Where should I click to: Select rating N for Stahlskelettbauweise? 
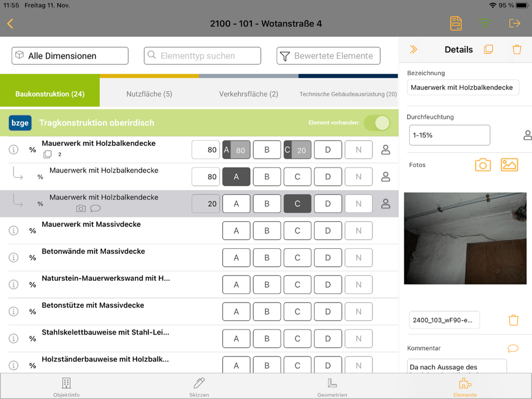pos(358,338)
